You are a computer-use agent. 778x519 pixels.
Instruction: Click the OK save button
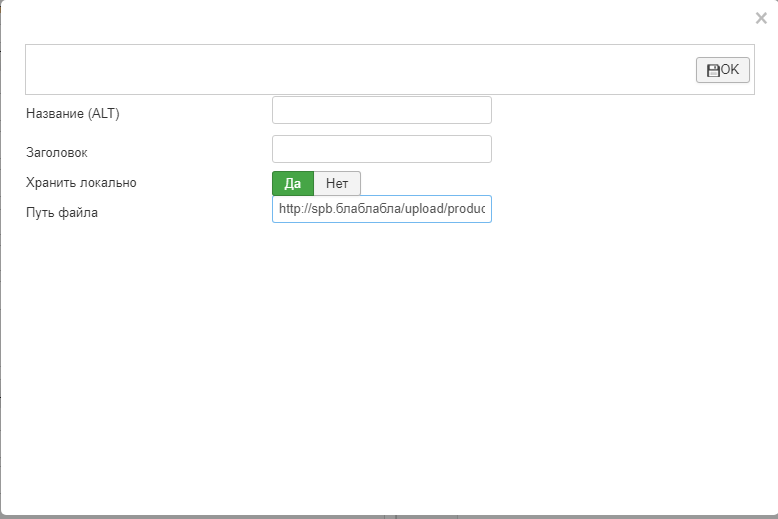pos(722,70)
